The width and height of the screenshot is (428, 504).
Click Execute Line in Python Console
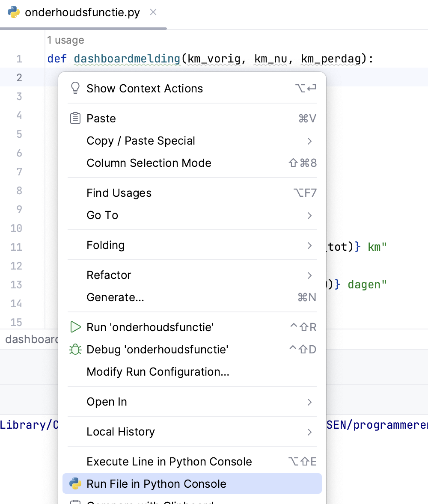tap(169, 462)
